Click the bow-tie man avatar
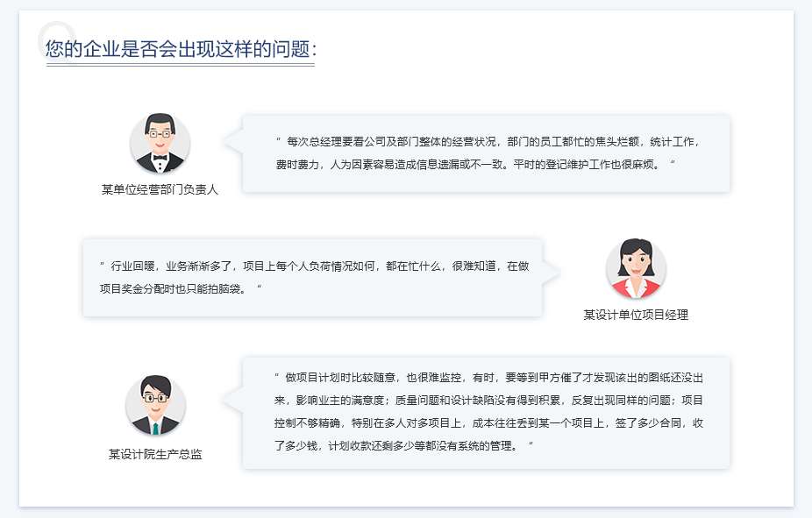This screenshot has height=518, width=812. click(x=160, y=143)
